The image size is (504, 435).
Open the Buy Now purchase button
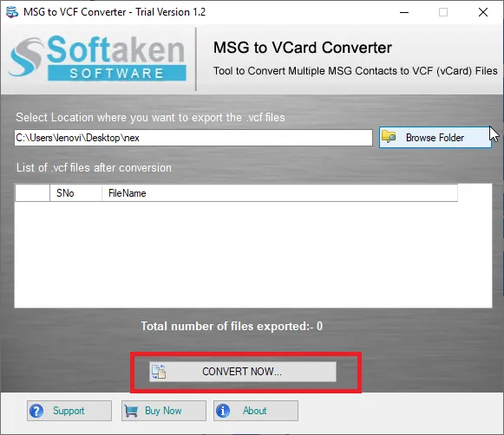(x=164, y=411)
